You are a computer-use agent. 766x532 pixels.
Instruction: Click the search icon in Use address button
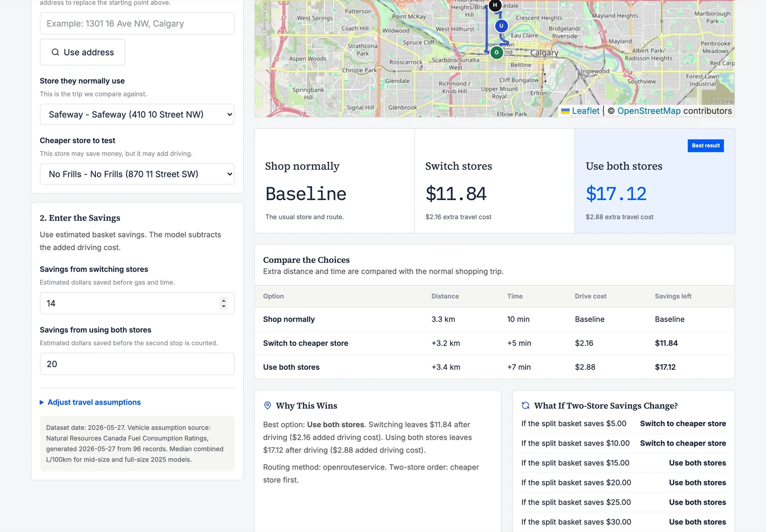[x=55, y=52]
